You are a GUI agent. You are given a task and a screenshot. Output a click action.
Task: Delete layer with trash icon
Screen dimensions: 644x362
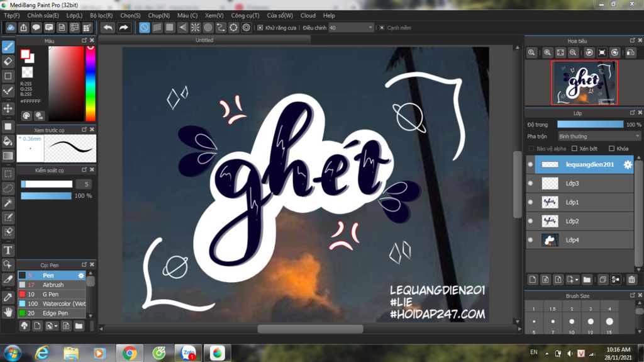[x=631, y=280]
